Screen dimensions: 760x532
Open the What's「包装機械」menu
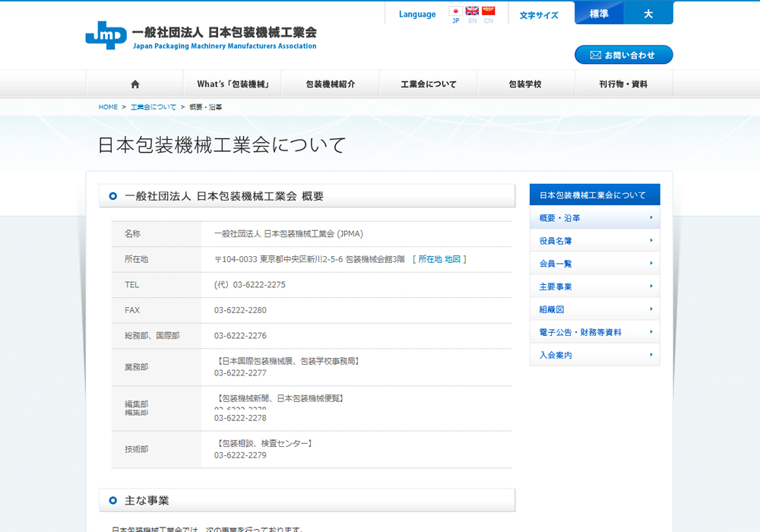[x=233, y=84]
